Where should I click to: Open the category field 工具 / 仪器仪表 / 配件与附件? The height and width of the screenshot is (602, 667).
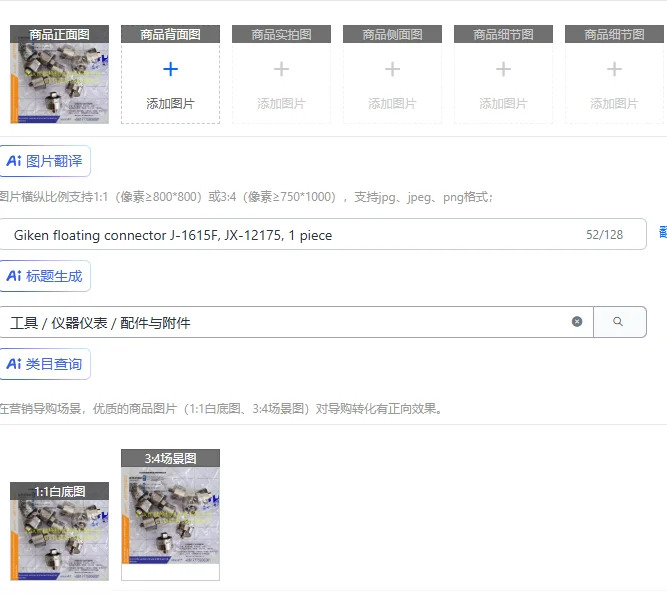tap(296, 322)
